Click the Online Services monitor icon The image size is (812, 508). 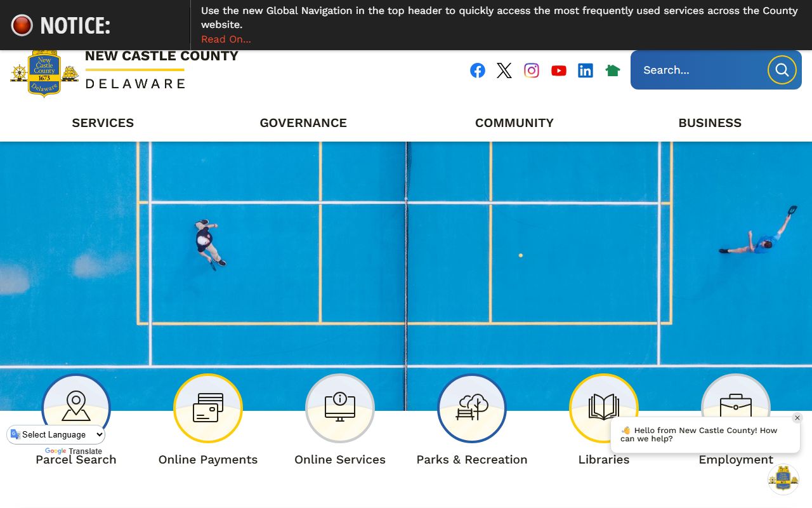click(340, 408)
